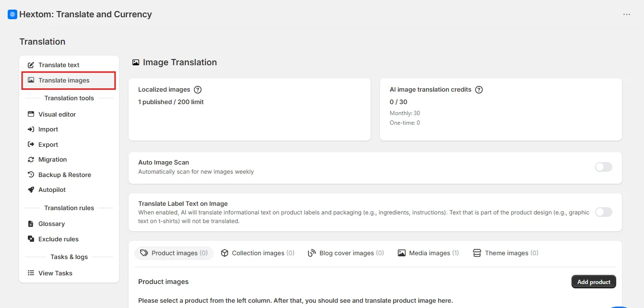Screen dimensions: 644x308
Task: Click the Import arrow icon
Action: tap(31, 129)
